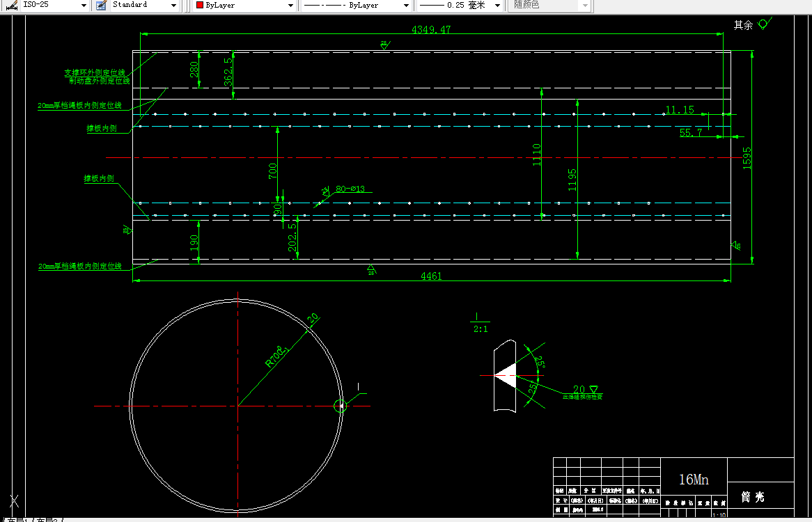Select the 2:1 detail scale label

click(x=480, y=329)
